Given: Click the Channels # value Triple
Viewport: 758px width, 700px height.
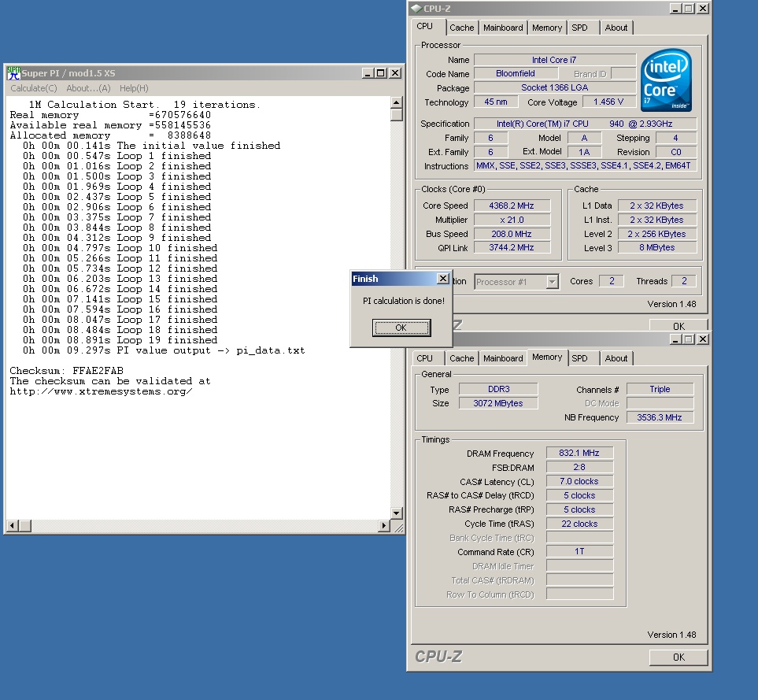Looking at the screenshot, I should (660, 389).
